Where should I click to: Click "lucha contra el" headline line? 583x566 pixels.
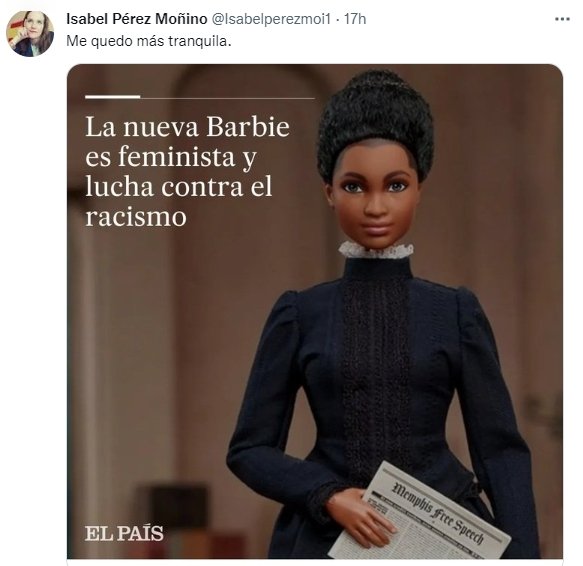click(179, 187)
